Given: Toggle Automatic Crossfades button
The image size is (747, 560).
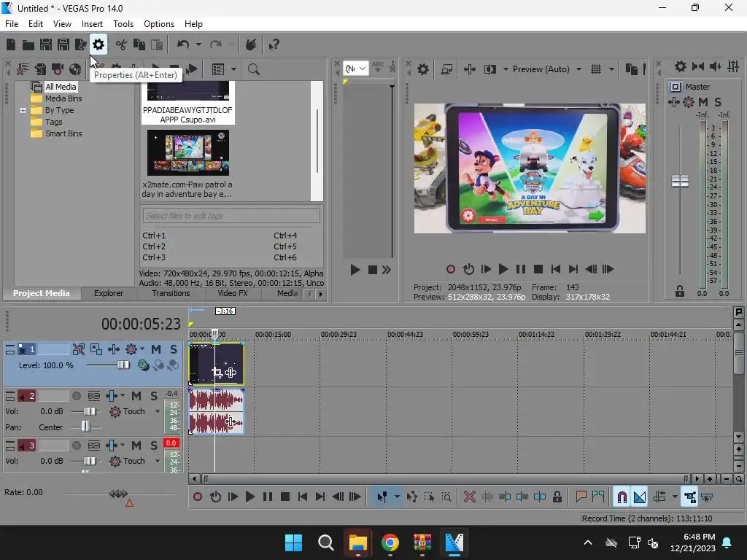Looking at the screenshot, I should point(639,497).
